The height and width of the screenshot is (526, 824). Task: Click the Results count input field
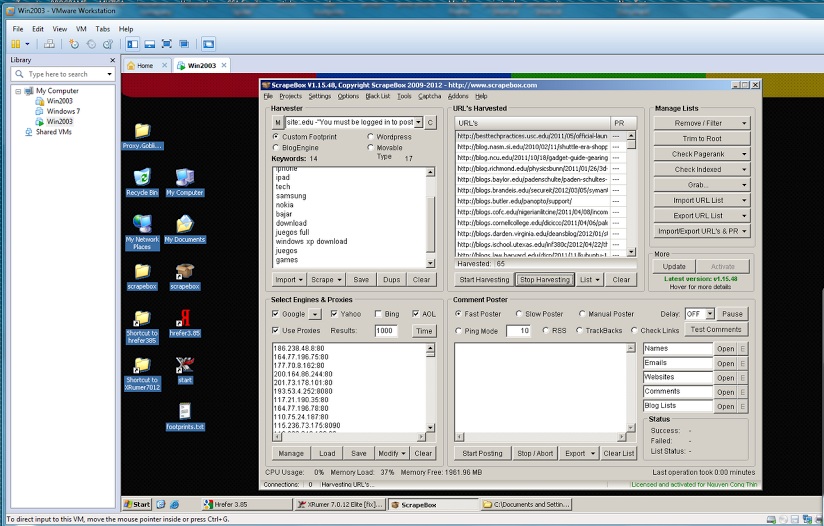tap(386, 331)
